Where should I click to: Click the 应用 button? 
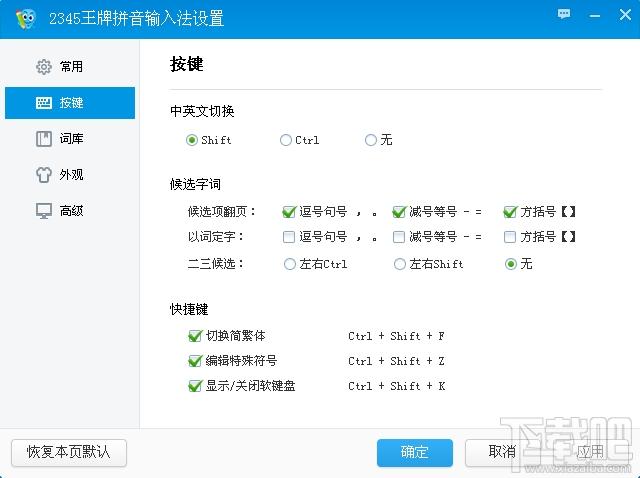[x=590, y=452]
